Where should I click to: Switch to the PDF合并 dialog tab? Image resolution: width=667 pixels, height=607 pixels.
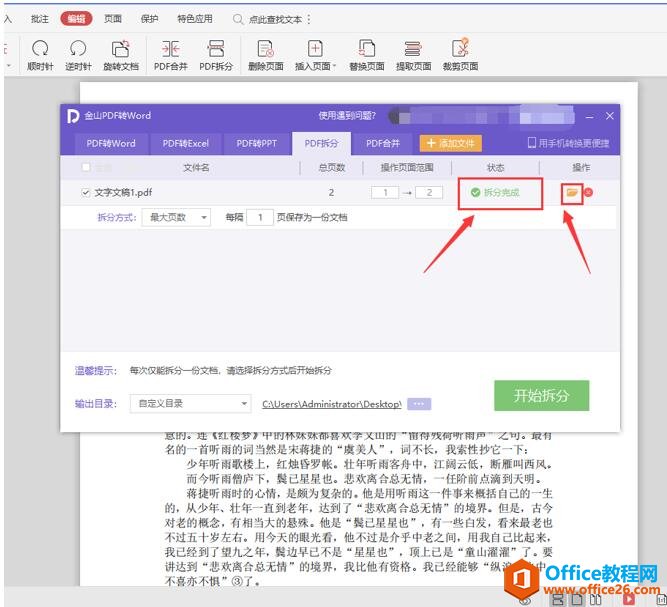coord(383,144)
